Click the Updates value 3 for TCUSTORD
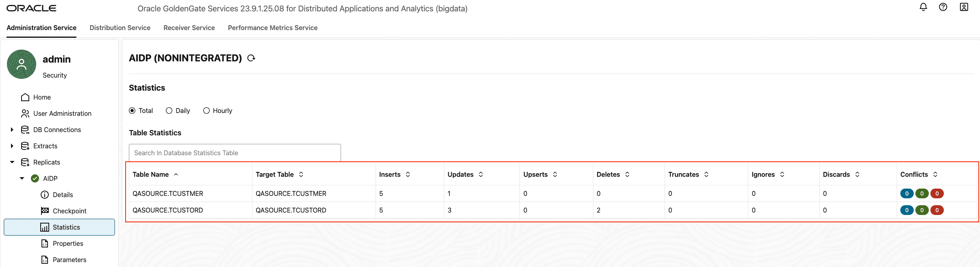 click(x=450, y=210)
